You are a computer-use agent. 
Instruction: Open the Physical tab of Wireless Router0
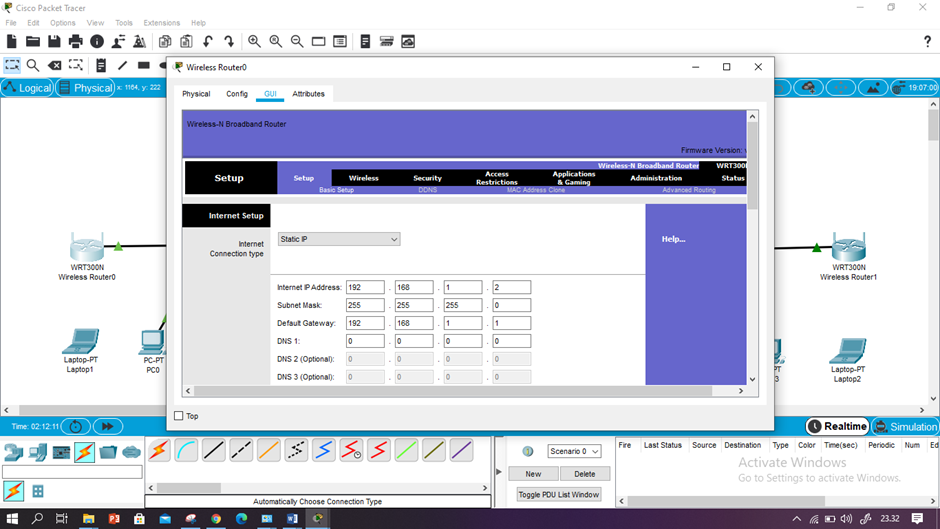196,94
